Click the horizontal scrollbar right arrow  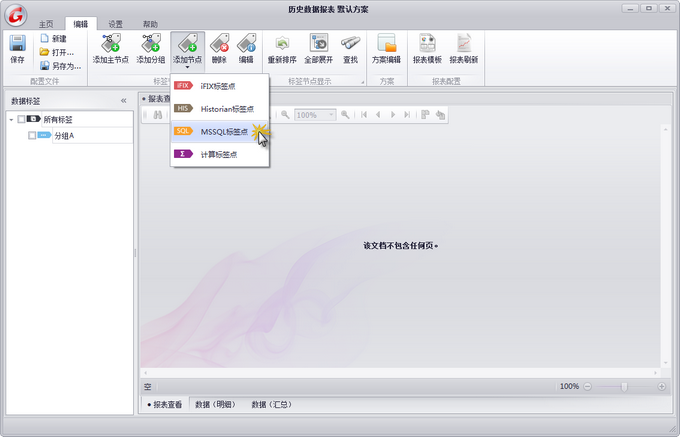pyautogui.click(x=656, y=373)
